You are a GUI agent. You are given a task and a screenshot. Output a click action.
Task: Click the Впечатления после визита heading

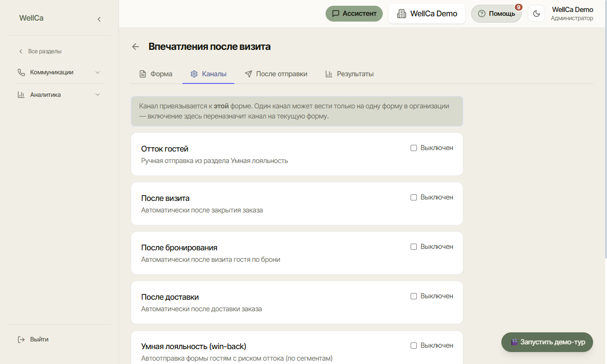tap(209, 47)
